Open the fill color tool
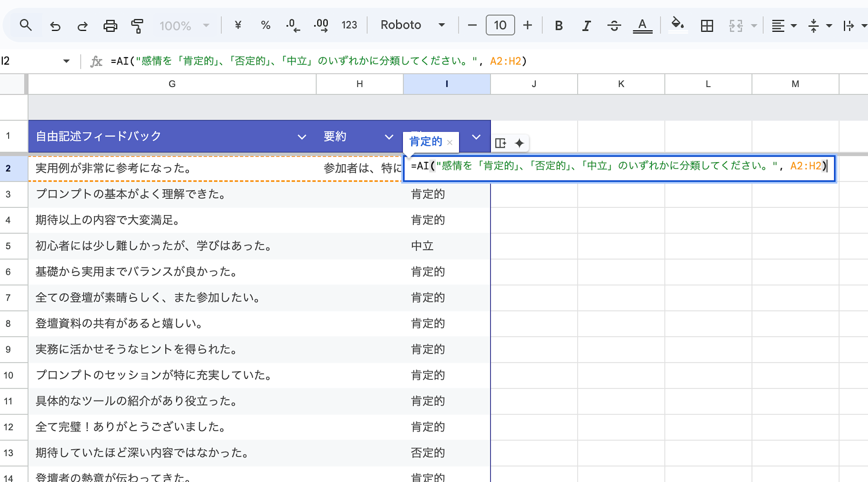This screenshot has width=868, height=482. [678, 25]
